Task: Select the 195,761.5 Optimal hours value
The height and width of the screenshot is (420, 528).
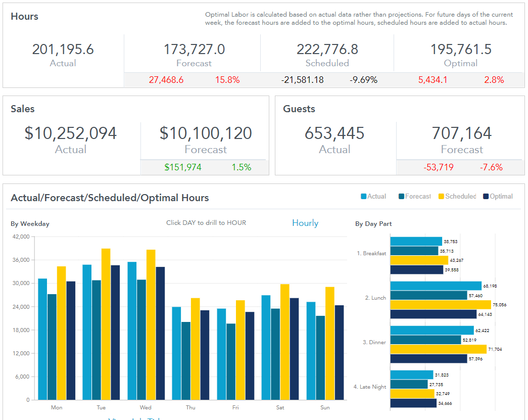Action: pos(461,50)
